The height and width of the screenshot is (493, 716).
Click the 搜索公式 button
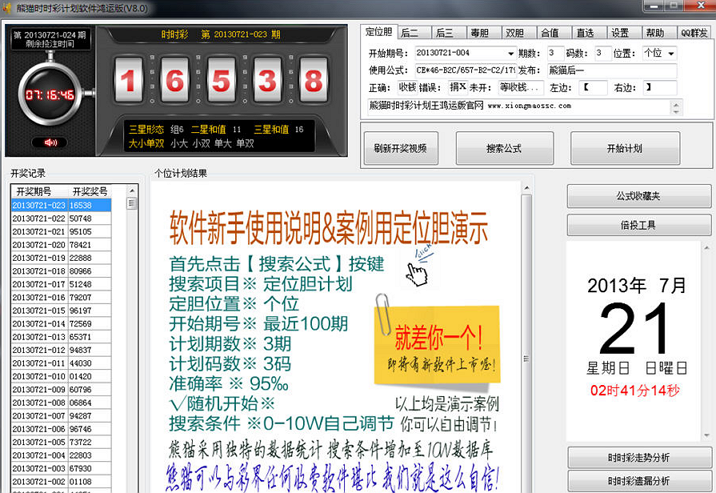coord(504,148)
